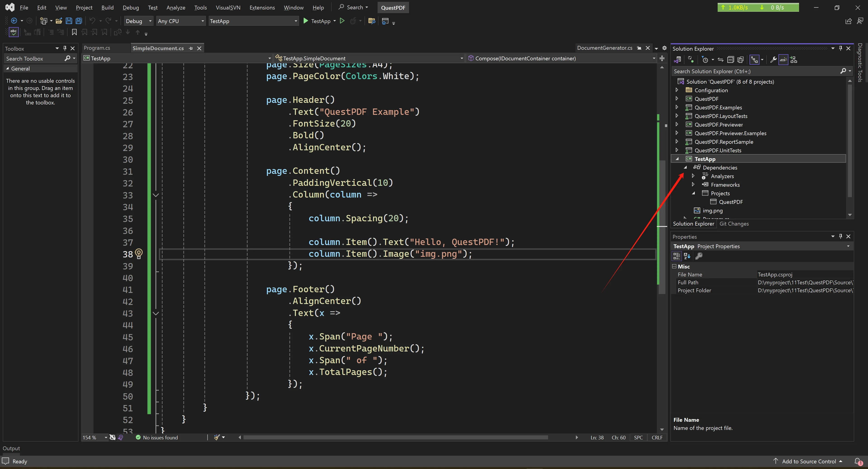Expand the Configuration folder node
This screenshot has width=868, height=469.
pos(677,90)
